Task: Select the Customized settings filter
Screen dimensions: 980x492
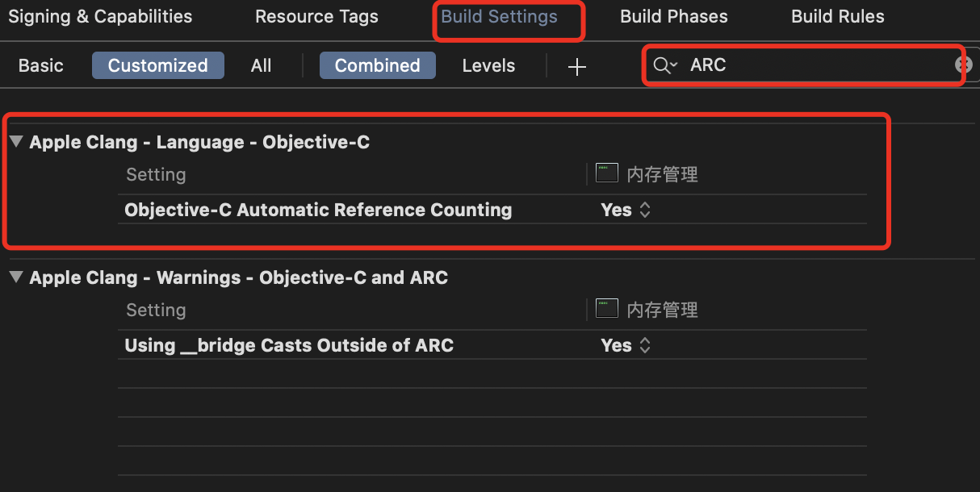Action: (158, 66)
